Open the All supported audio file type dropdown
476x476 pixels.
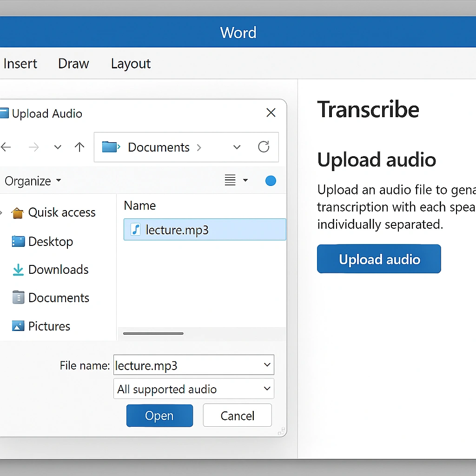click(193, 389)
